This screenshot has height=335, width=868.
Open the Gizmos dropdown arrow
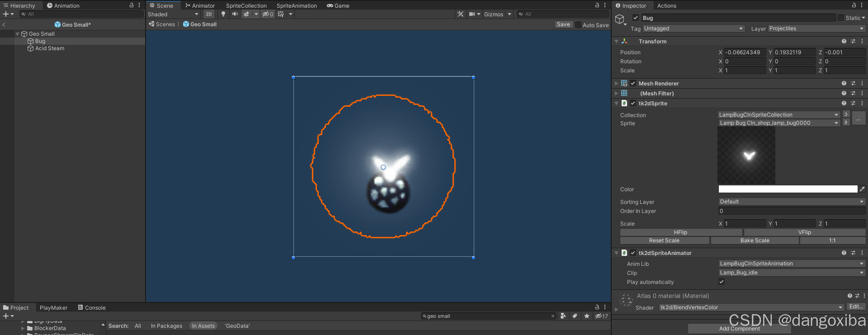pyautogui.click(x=509, y=14)
